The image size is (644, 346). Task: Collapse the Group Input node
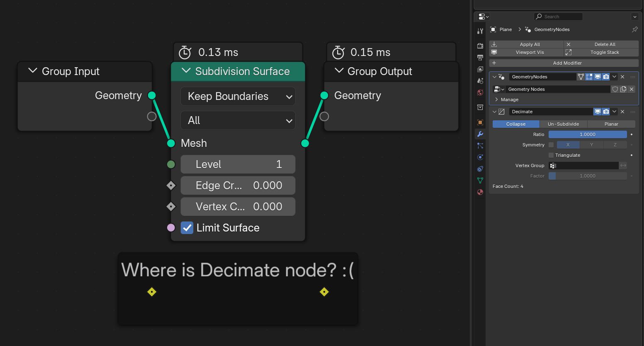pyautogui.click(x=33, y=71)
